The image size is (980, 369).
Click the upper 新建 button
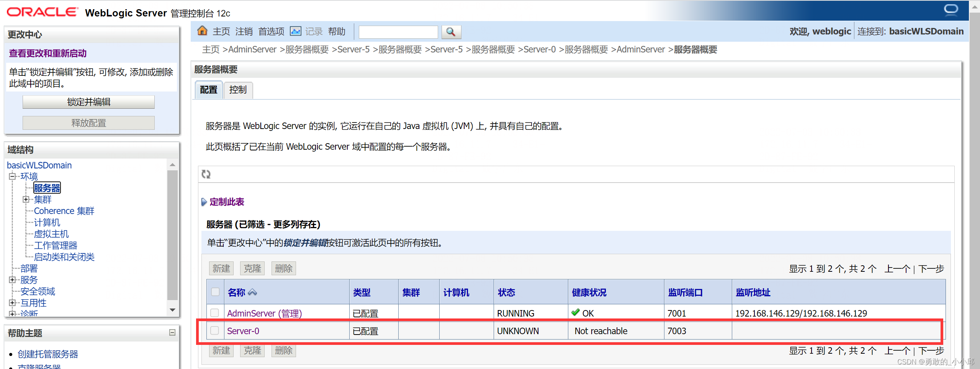click(221, 268)
